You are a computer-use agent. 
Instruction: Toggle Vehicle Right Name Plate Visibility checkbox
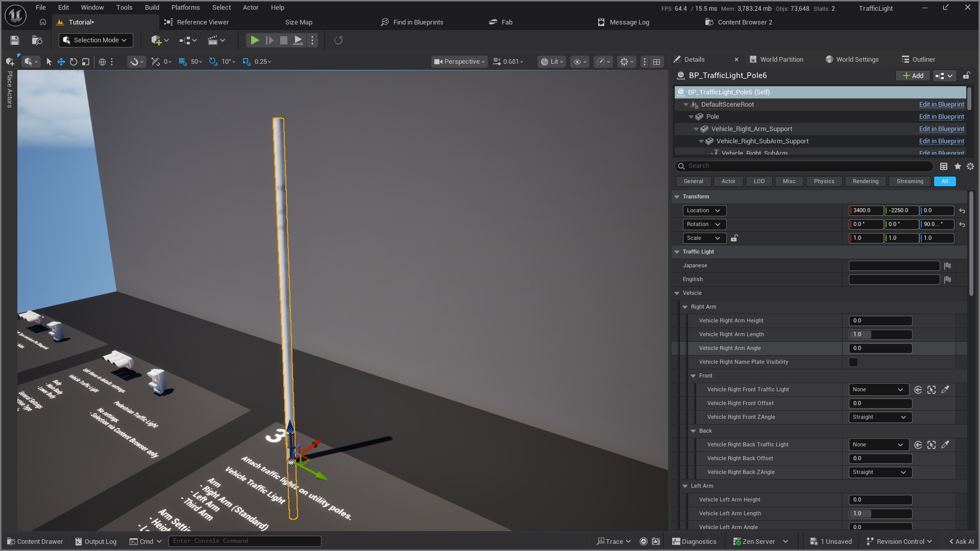click(853, 362)
